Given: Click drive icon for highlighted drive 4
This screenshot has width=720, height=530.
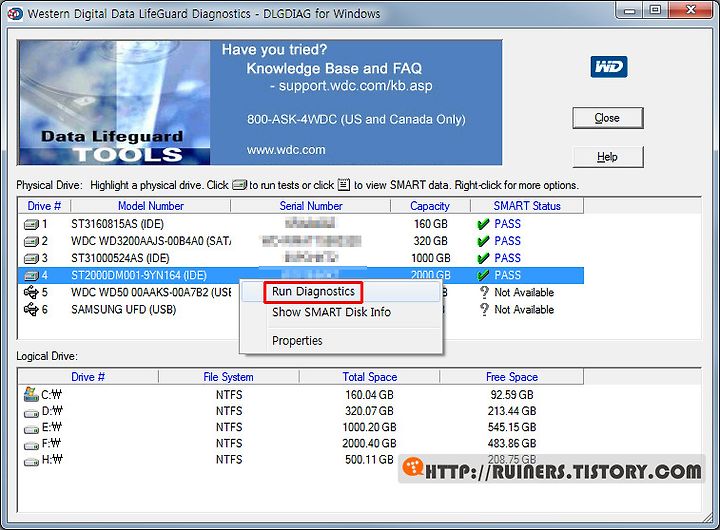Looking at the screenshot, I should coord(31,276).
